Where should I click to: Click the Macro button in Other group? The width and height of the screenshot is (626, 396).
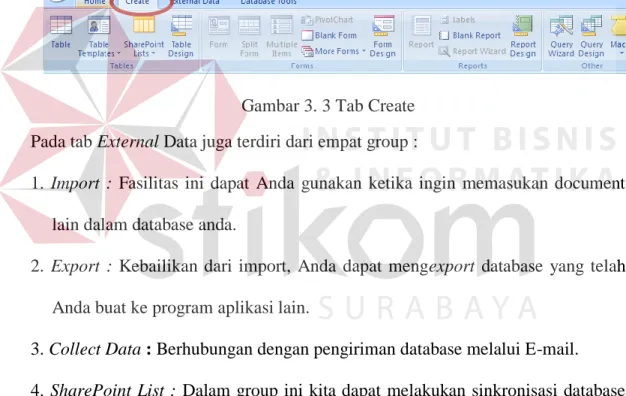pos(618,36)
